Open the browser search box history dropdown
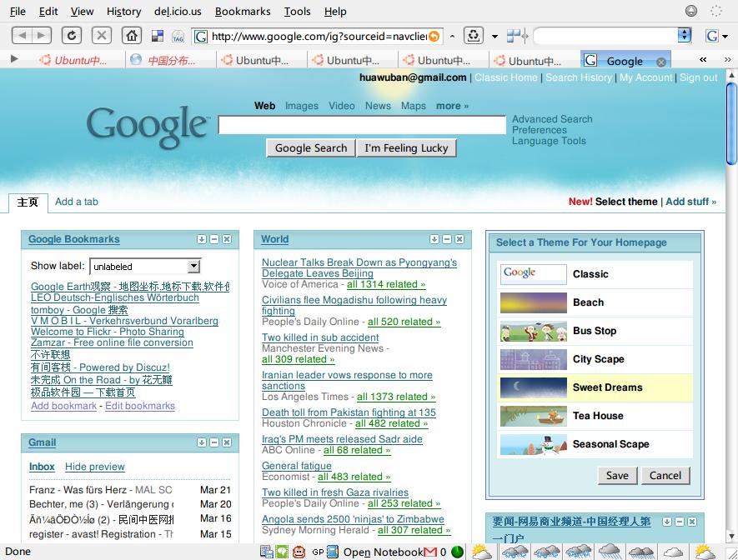The image size is (738, 560). click(684, 35)
